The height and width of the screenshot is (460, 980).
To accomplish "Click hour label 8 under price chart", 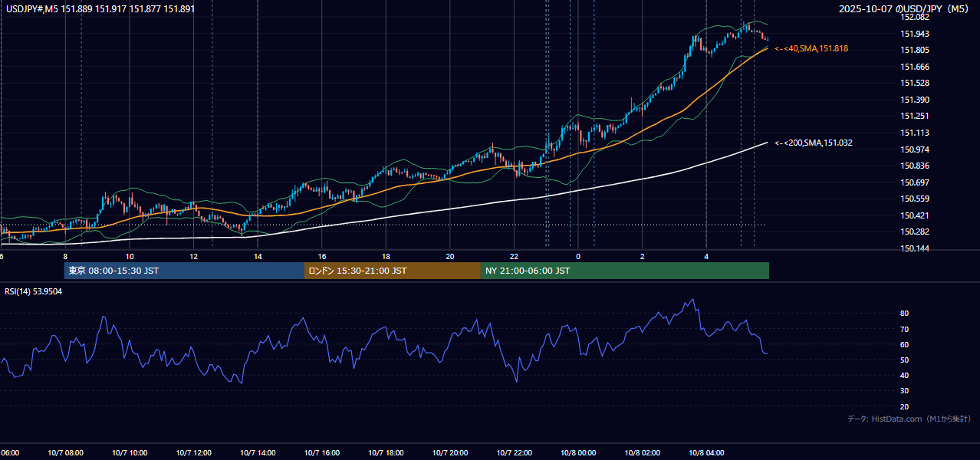I will pyautogui.click(x=65, y=256).
